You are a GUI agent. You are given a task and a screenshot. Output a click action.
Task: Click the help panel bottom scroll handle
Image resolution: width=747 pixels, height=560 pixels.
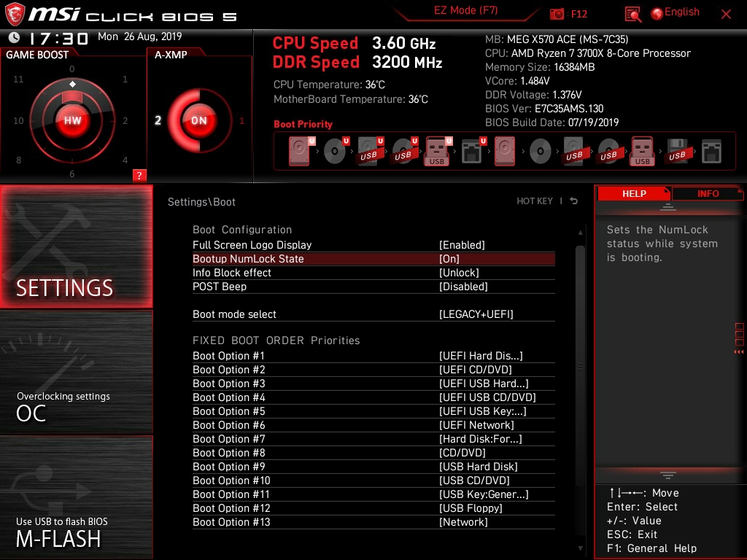click(668, 475)
